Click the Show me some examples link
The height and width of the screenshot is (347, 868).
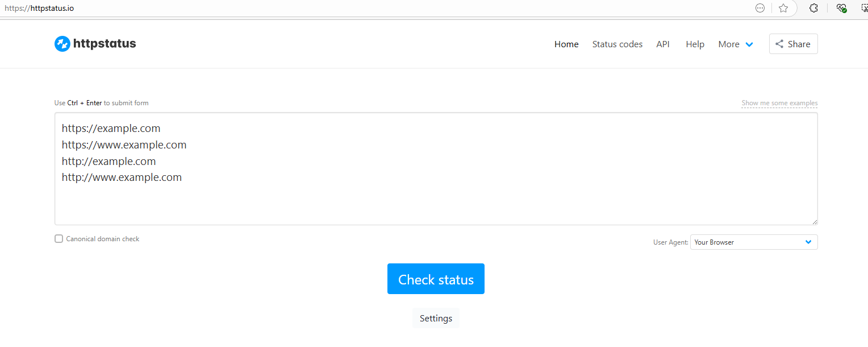[x=779, y=103]
